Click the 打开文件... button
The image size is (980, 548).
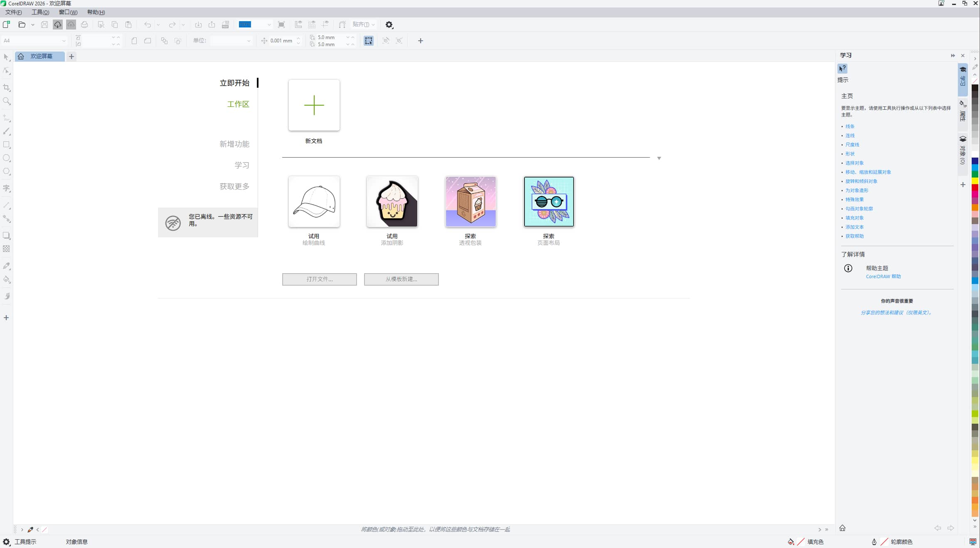(319, 279)
